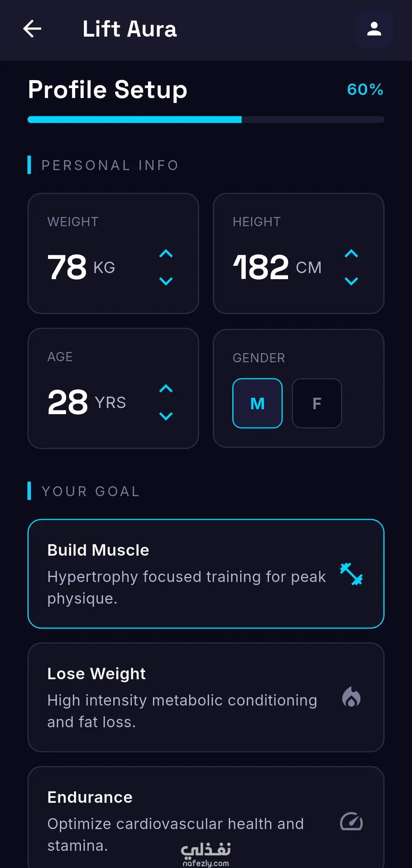Tap the 182 CM height value

coord(277,267)
